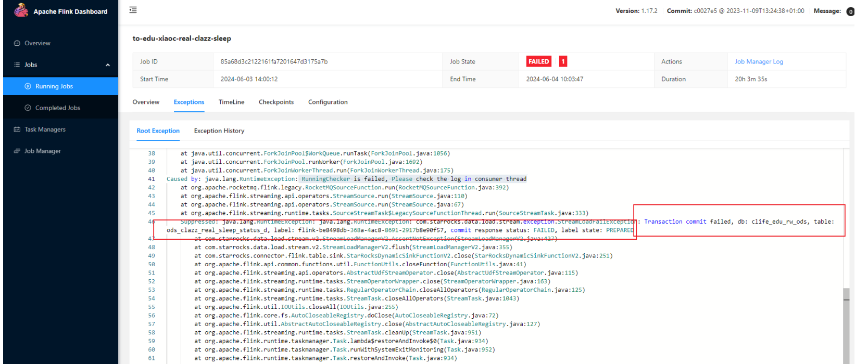Image resolution: width=868 pixels, height=364 pixels.
Task: Click the Jobs list icon in the sidebar
Action: coord(17,65)
